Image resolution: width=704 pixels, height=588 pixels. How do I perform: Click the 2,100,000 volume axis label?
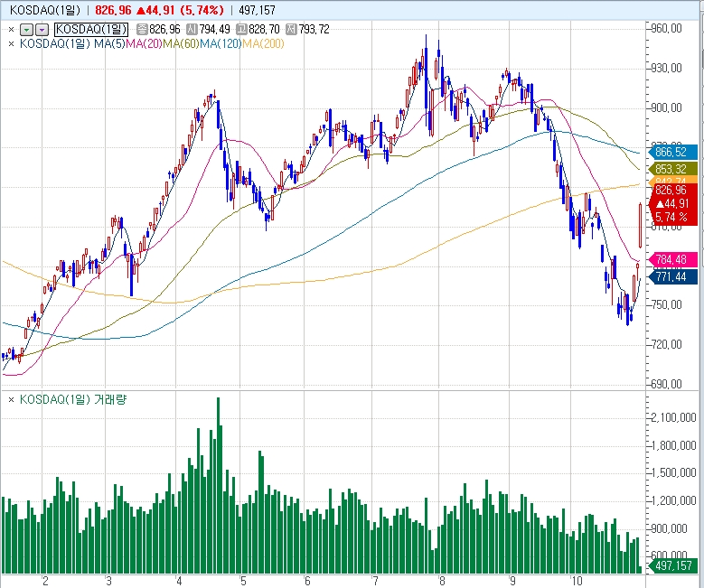tap(673, 418)
